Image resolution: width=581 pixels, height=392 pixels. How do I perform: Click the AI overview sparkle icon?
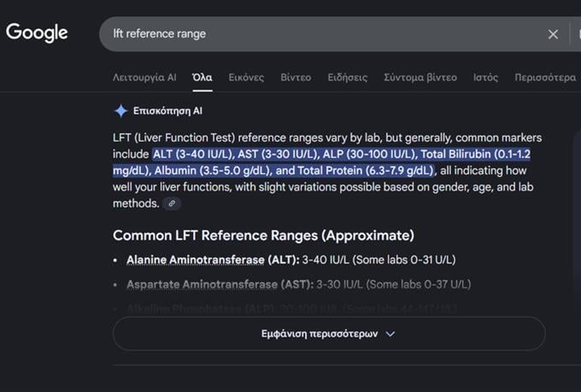click(x=120, y=111)
